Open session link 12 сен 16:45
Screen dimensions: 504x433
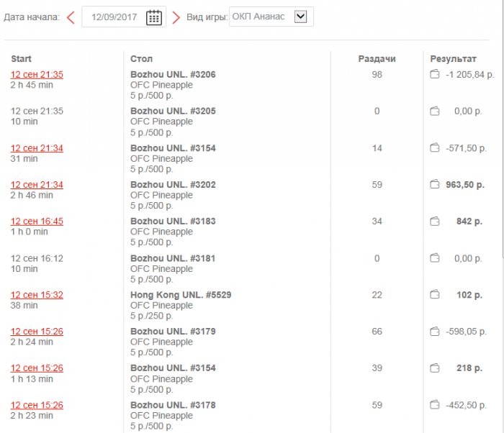coord(37,222)
